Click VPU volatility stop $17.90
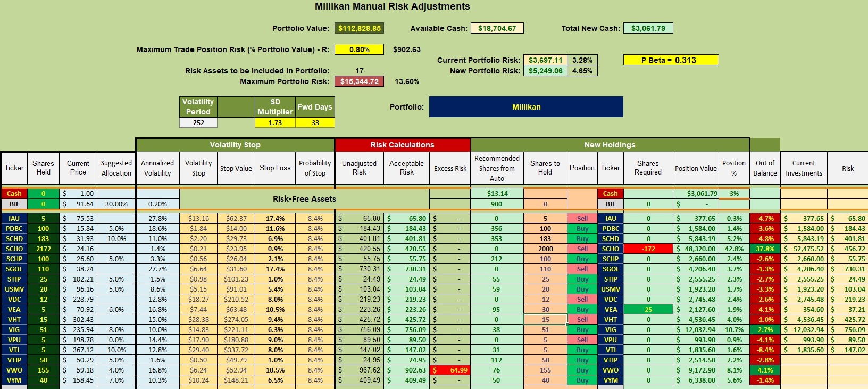Viewport: 868px width, 389px height. point(198,340)
